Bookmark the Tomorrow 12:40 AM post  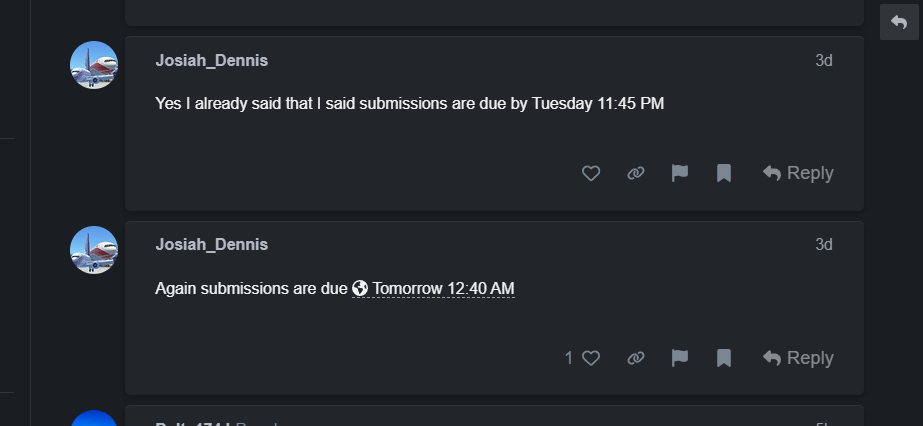(724, 358)
